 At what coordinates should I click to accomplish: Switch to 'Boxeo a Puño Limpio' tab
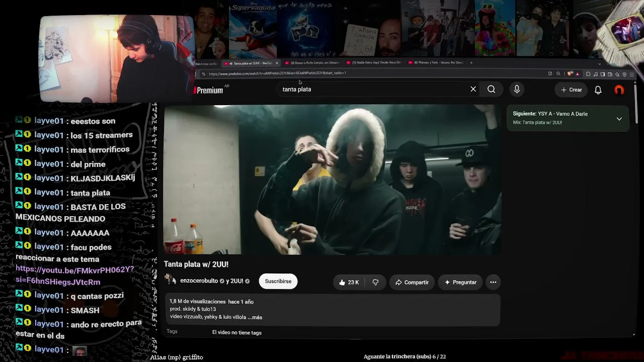312,63
